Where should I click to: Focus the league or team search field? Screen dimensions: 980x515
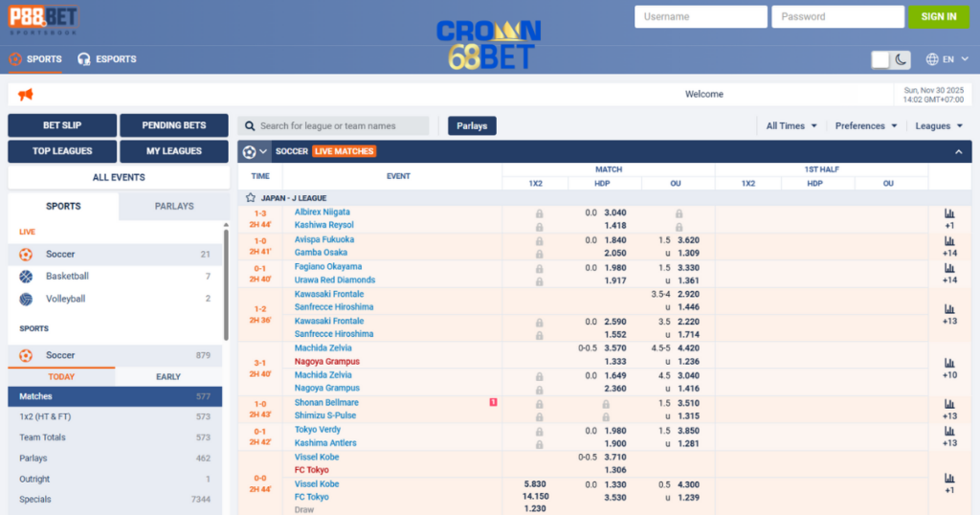pos(334,126)
